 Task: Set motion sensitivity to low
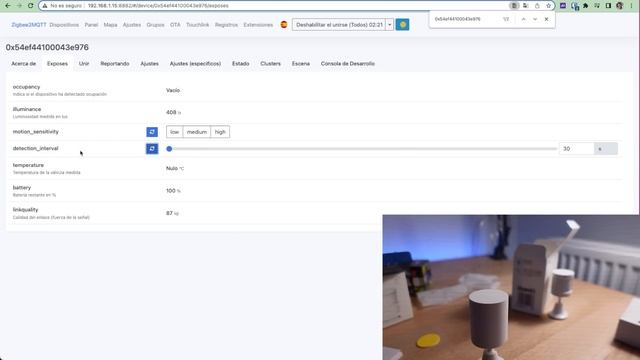pos(175,132)
